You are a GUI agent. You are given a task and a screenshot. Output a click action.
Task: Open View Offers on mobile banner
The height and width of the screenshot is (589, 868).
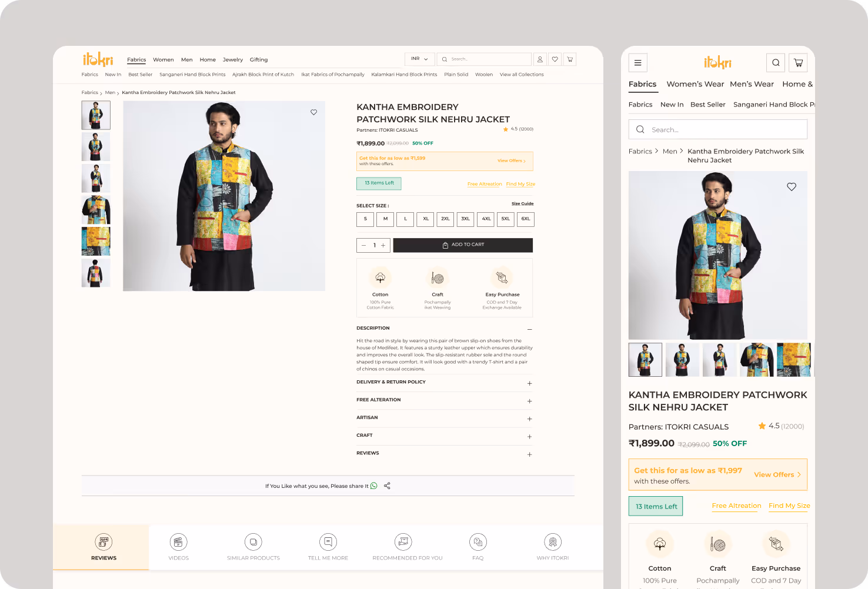click(777, 474)
